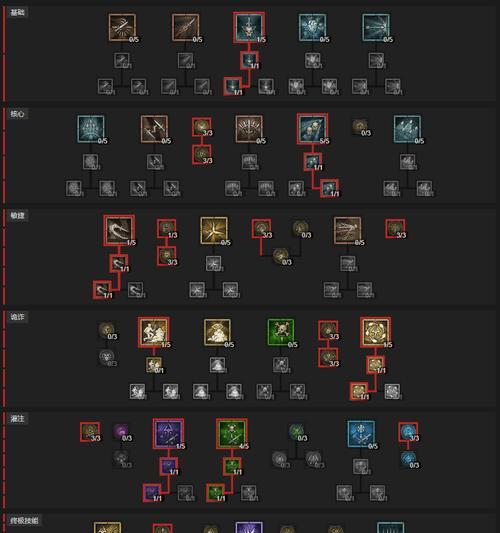Click the 1/1 upgrade node under the 5/5 core skill

pyautogui.click(x=313, y=161)
